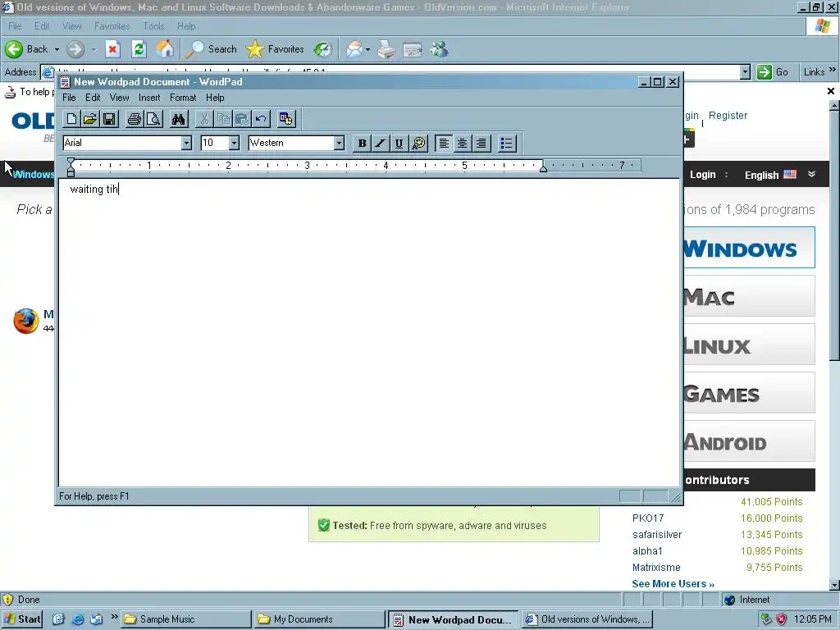Screen dimensions: 840x630
Task: Center the text alignment
Action: click(463, 143)
